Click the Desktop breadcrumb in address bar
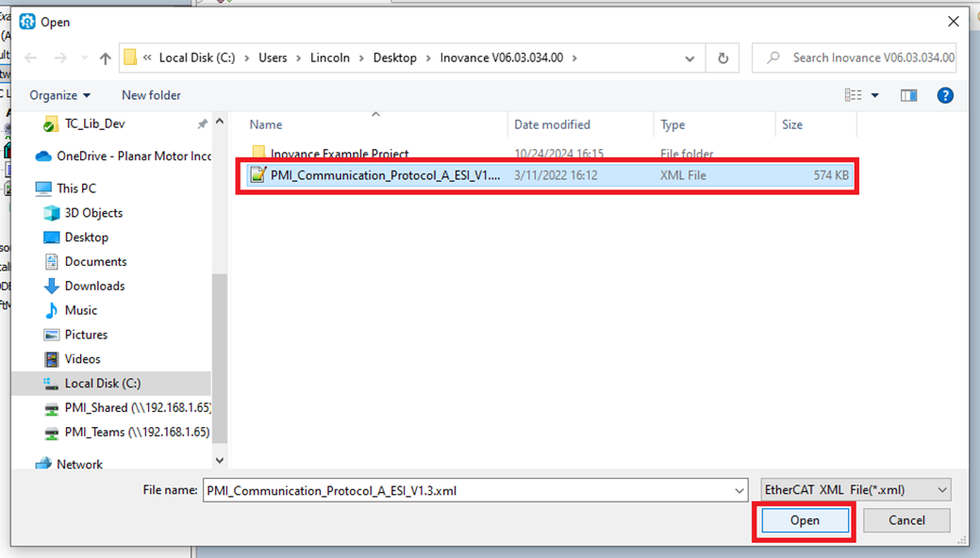 [394, 57]
